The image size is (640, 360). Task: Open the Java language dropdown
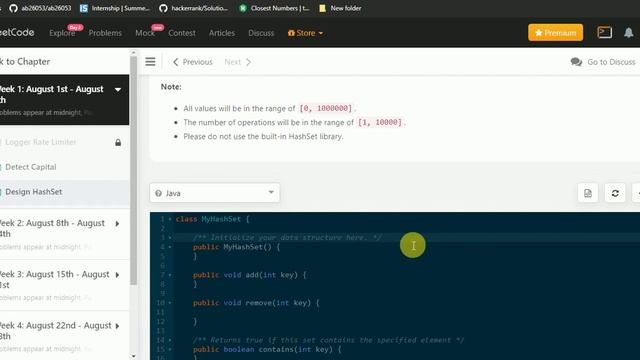tap(215, 193)
